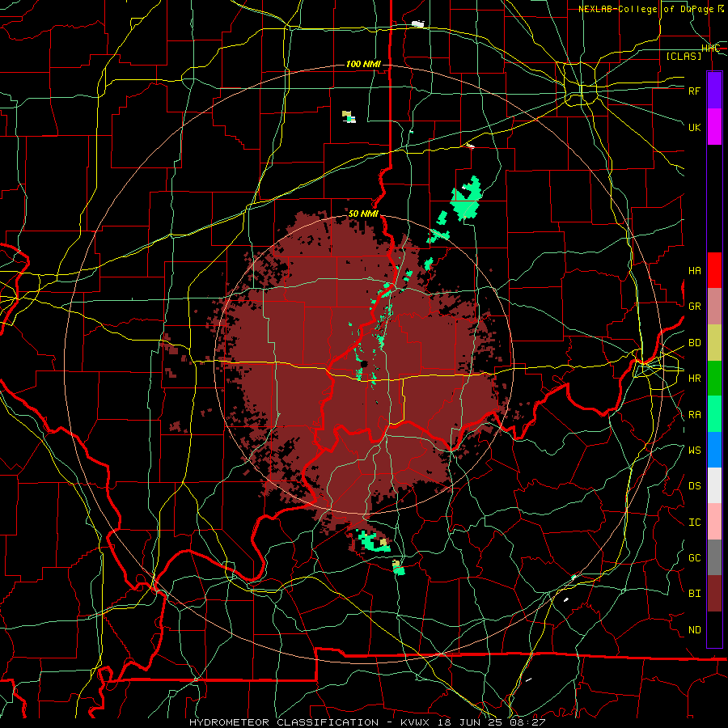Screen dimensions: 728x728
Task: Click the HHC product label
Action: tap(710, 49)
